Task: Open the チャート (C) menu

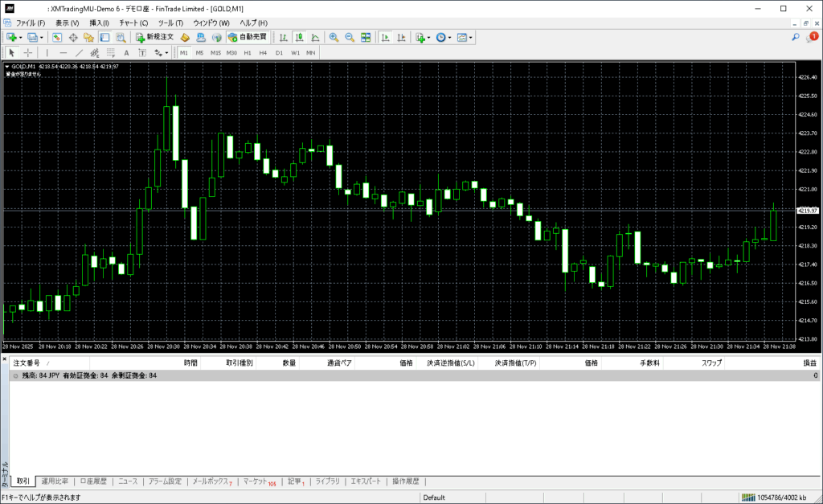Action: pyautogui.click(x=133, y=23)
